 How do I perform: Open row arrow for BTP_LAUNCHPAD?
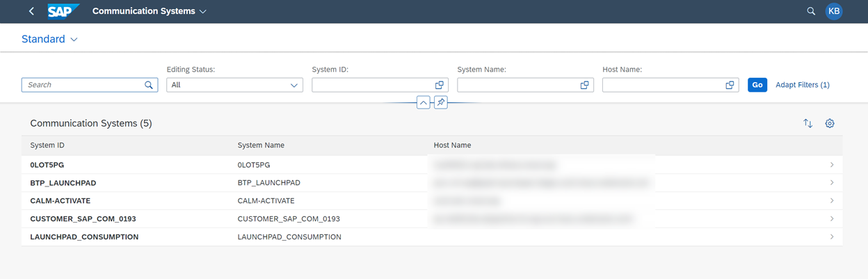832,182
